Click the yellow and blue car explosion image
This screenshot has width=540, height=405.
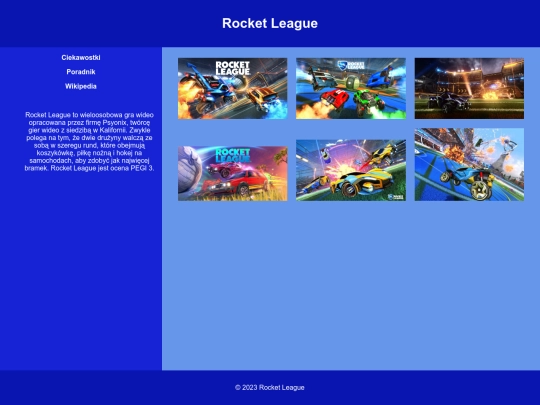351,170
